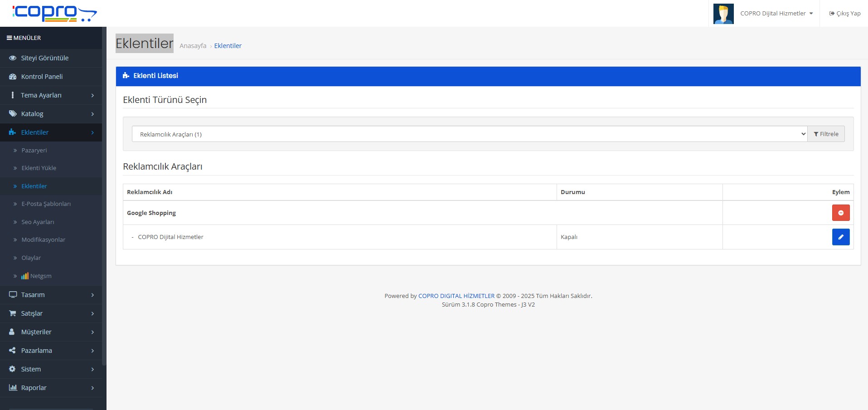
Task: Select E-Posta Şablonları submenu item
Action: [46, 204]
